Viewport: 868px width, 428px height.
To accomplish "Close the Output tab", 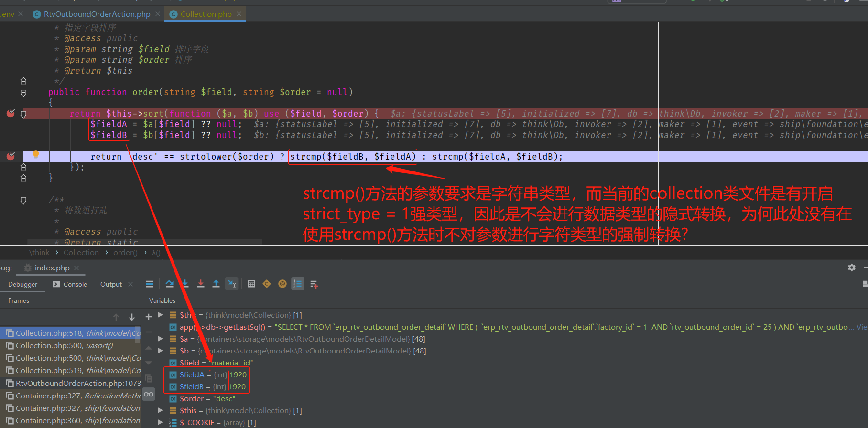I will pyautogui.click(x=130, y=284).
